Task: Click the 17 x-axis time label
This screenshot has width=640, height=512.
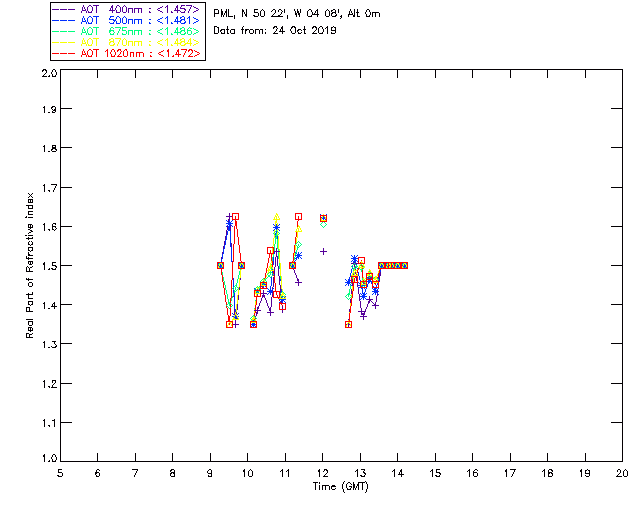Action: point(510,473)
